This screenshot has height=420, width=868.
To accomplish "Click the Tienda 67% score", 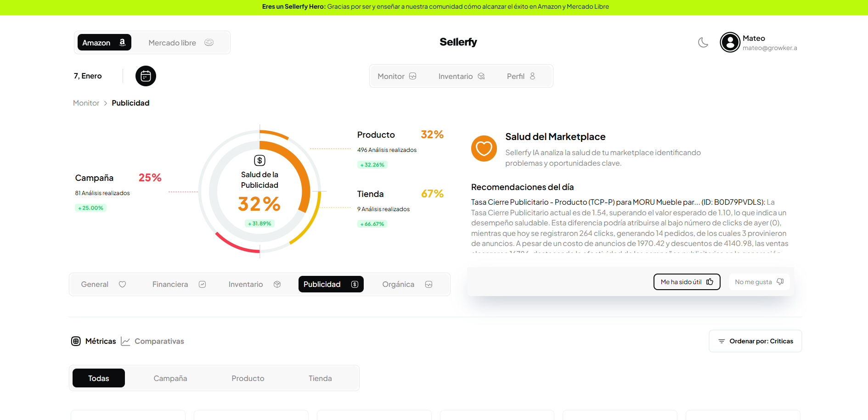I will click(432, 194).
